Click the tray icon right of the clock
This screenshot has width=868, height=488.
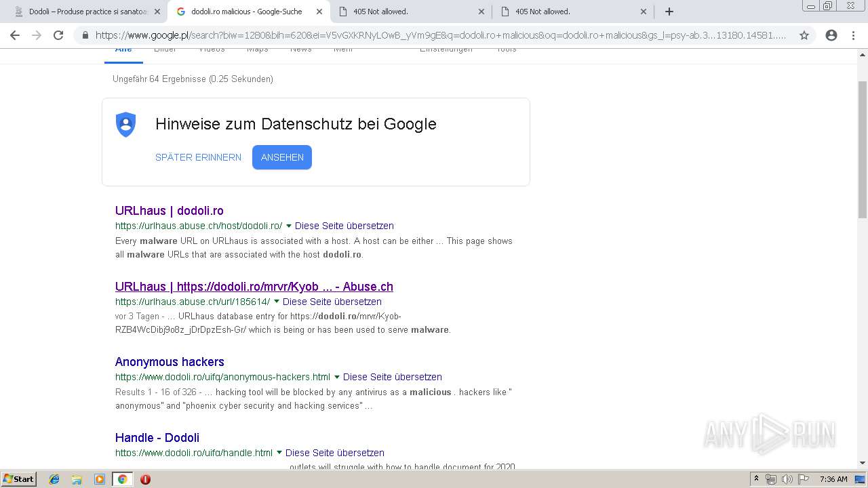[861, 479]
